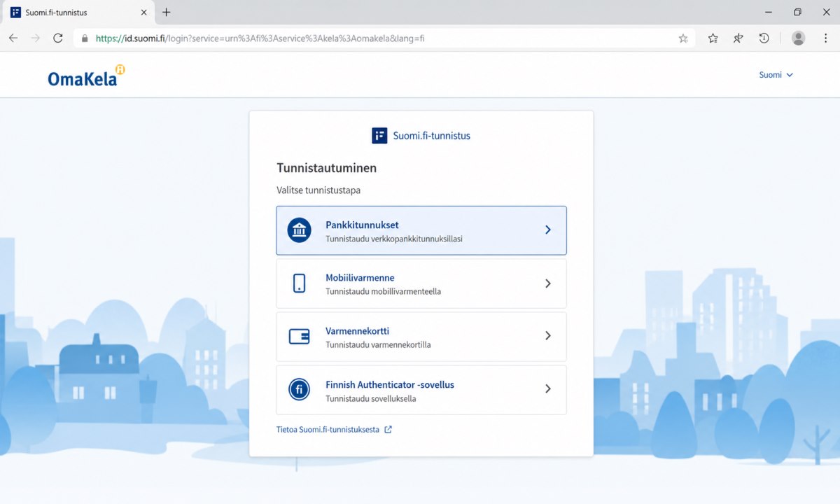Click the round fi icon for Finnish Authenticator

(300, 389)
